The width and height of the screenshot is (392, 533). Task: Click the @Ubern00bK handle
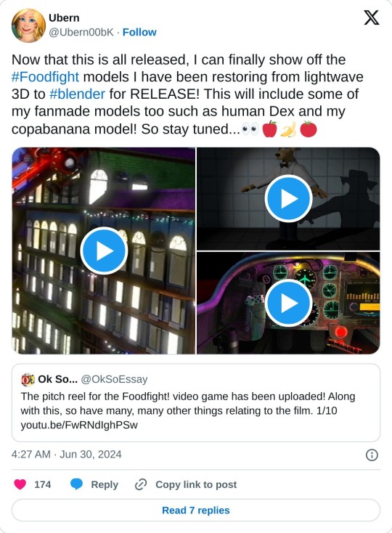coord(81,32)
